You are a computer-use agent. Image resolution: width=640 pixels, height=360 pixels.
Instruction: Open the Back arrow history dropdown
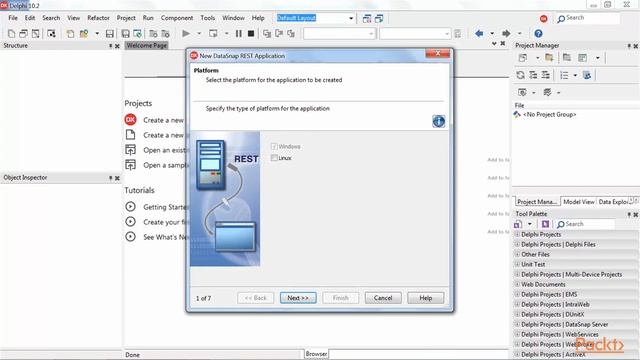(x=492, y=33)
